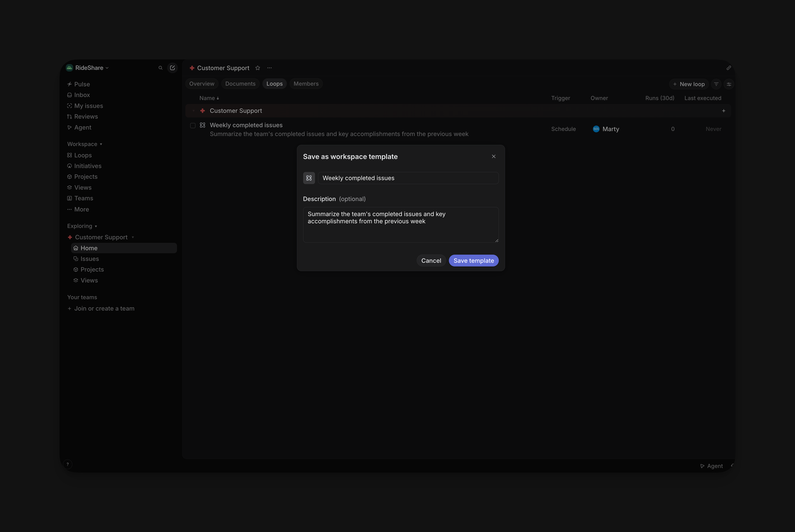Collapse the Exploring section
Viewport: 795px width, 532px height.
click(82, 226)
